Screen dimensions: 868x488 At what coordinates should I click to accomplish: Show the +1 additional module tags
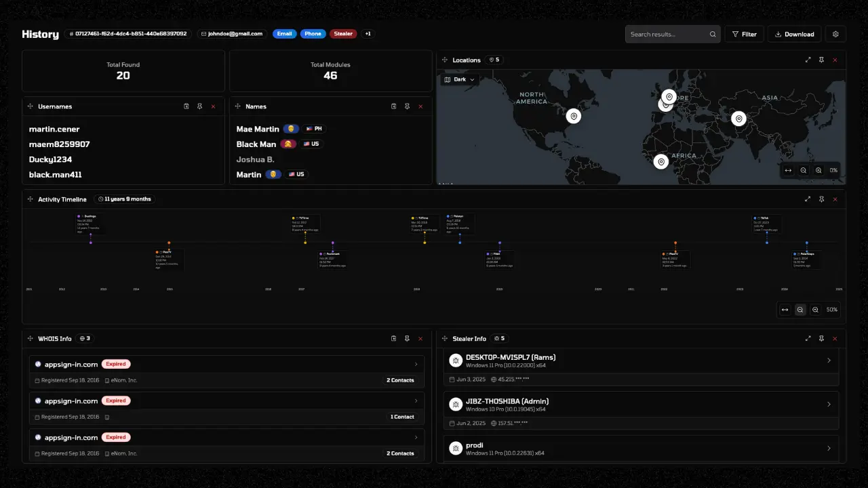point(368,34)
